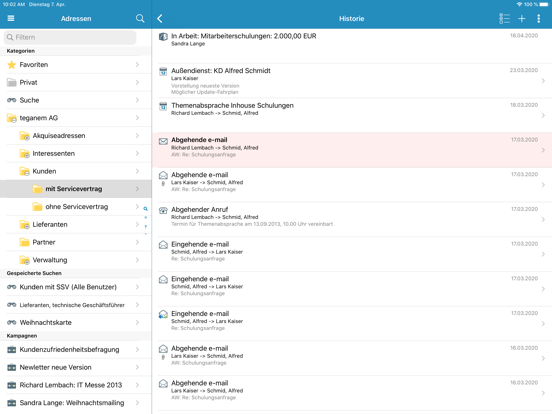The height and width of the screenshot is (414, 552).
Task: Focus the Filtern search field
Action: click(70, 37)
